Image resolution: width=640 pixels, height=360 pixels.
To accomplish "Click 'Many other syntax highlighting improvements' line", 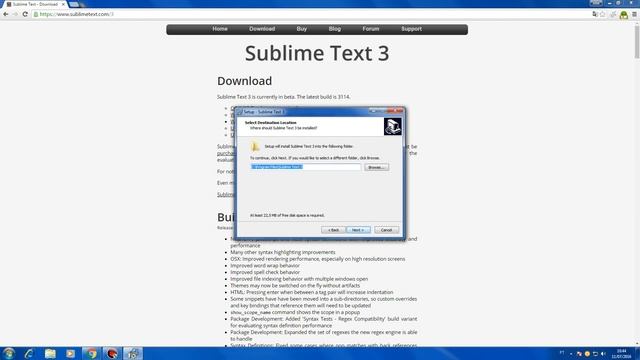I will click(x=283, y=252).
